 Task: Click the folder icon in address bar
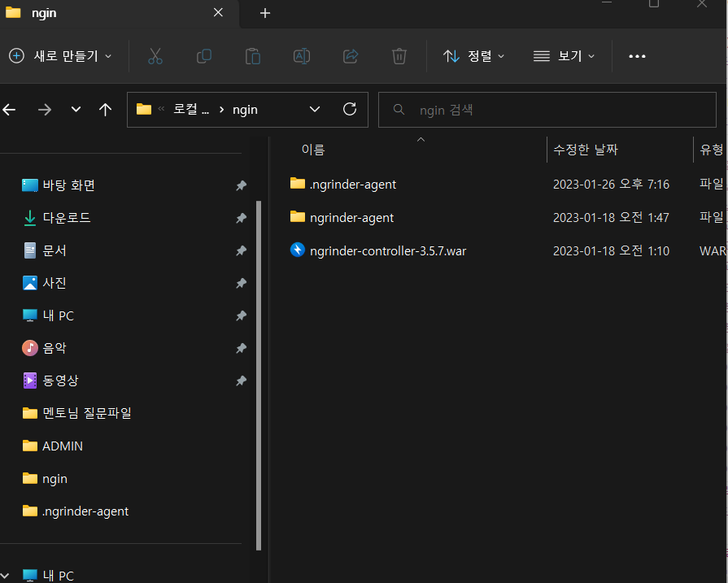pyautogui.click(x=144, y=110)
